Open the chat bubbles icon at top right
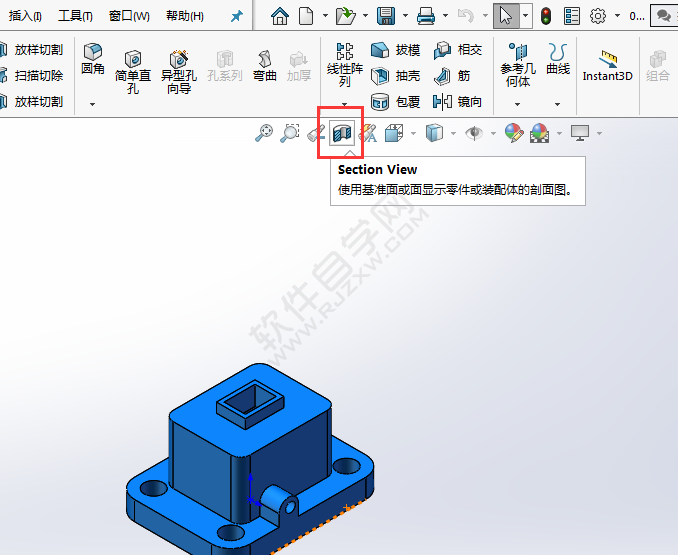The width and height of the screenshot is (678, 555). [x=663, y=16]
